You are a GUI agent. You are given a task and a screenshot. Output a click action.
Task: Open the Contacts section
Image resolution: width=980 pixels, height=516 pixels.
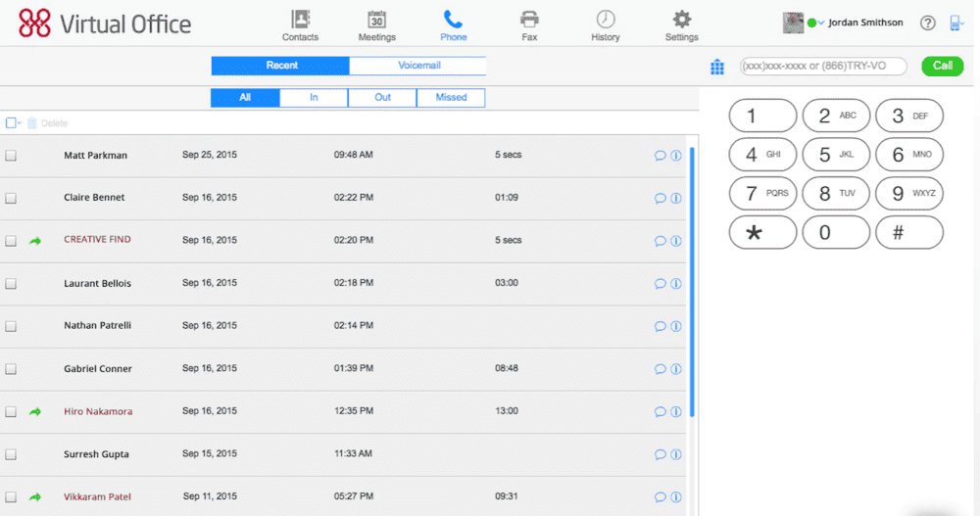300,25
